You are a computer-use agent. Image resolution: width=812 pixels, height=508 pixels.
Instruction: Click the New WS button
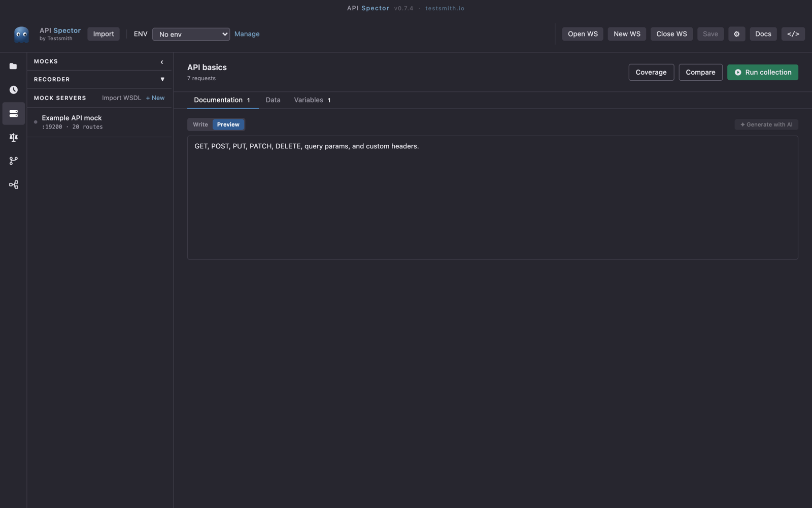pos(627,34)
